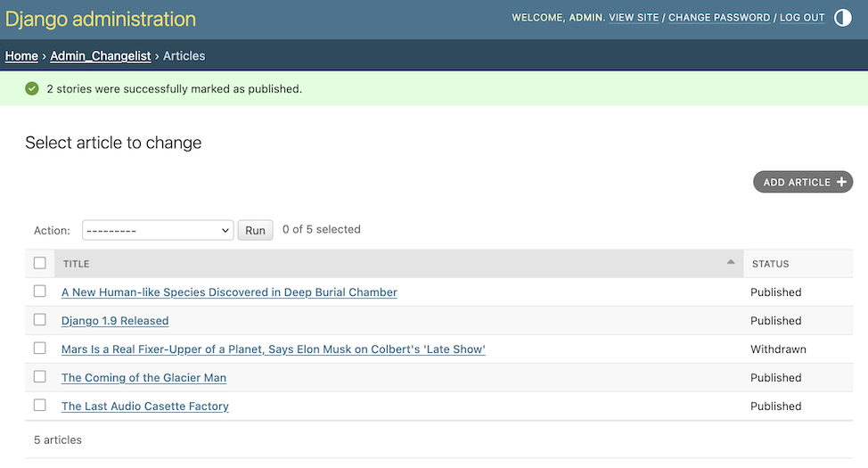Log out of the admin
The image size is (868, 468).
point(802,18)
